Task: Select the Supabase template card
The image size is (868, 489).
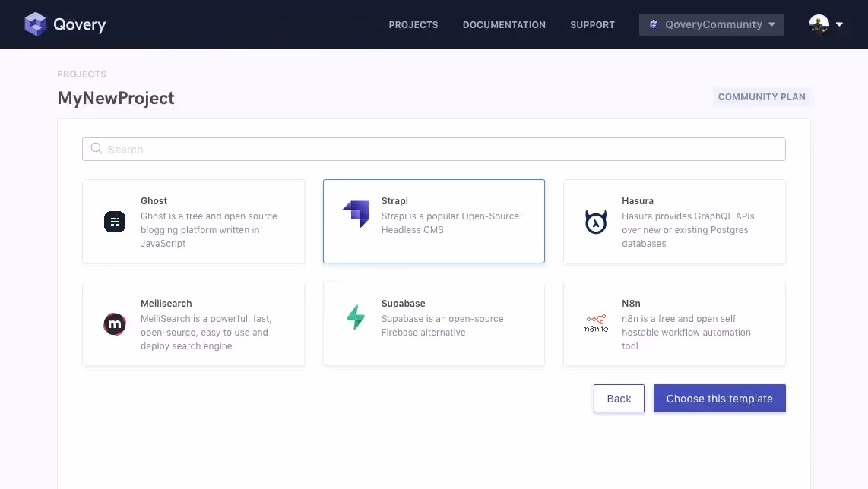Action: (x=433, y=324)
